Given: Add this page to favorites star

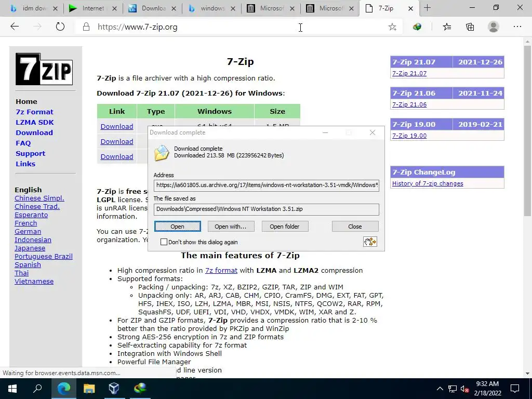Looking at the screenshot, I should click(x=392, y=27).
